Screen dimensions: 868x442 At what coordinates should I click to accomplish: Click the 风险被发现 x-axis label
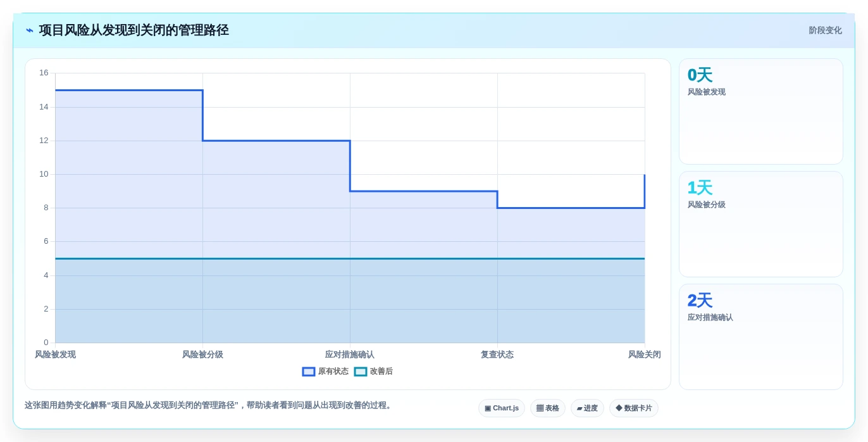click(55, 355)
